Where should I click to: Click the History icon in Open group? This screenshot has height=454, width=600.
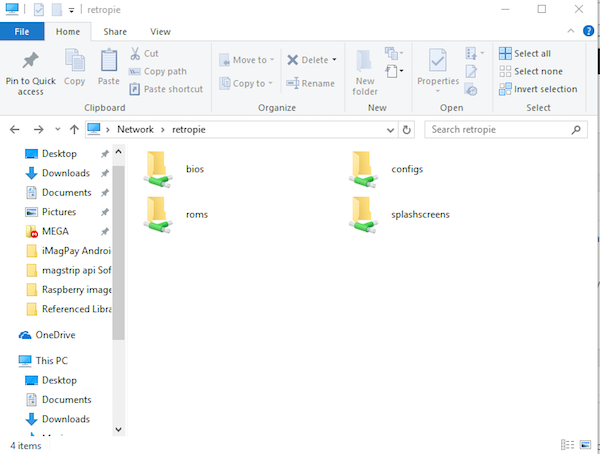[471, 90]
